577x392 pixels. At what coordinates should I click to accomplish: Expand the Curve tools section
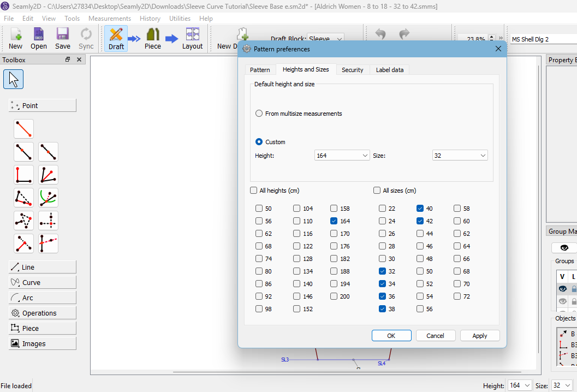[43, 282]
